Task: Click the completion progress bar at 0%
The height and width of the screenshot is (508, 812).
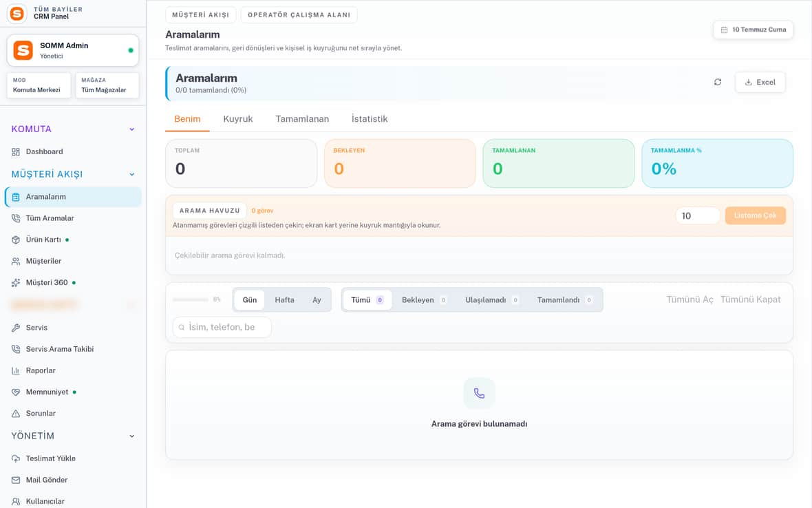Action: click(x=191, y=299)
